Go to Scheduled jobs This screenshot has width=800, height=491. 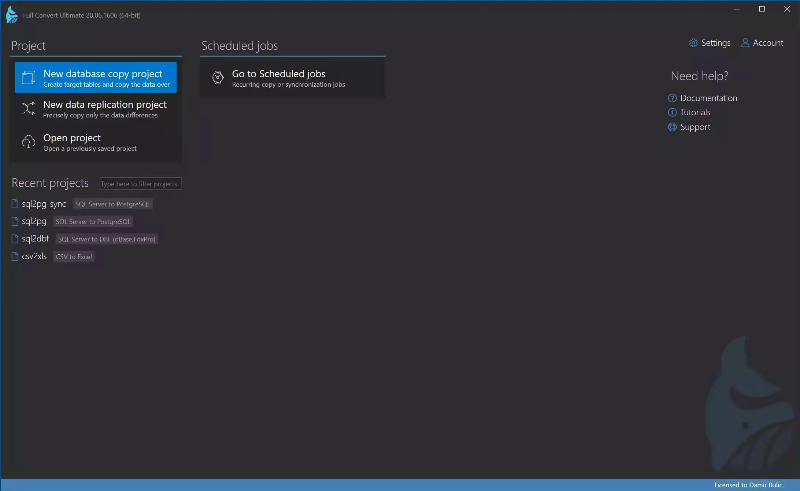[278, 74]
